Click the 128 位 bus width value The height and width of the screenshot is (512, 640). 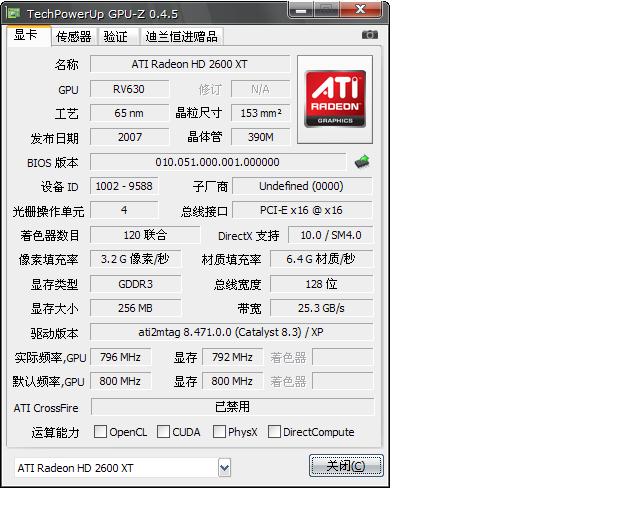(321, 284)
